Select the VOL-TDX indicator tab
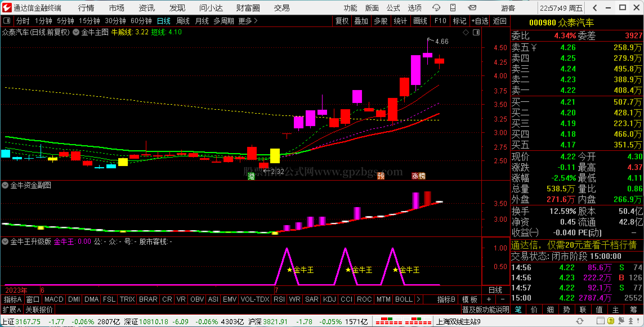The image size is (644, 327). (255, 299)
